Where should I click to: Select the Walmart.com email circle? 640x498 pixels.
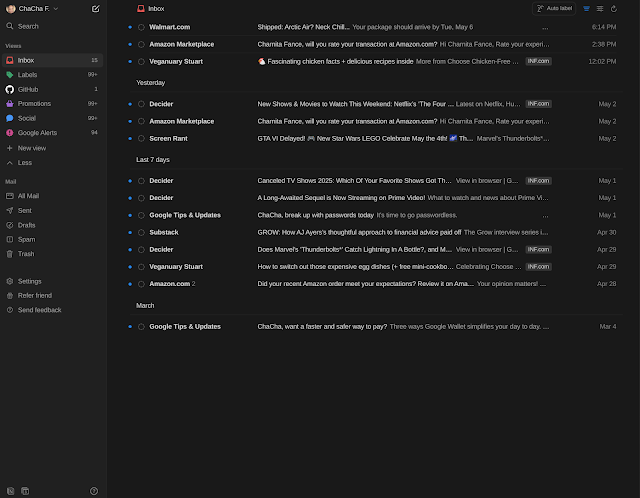click(141, 27)
